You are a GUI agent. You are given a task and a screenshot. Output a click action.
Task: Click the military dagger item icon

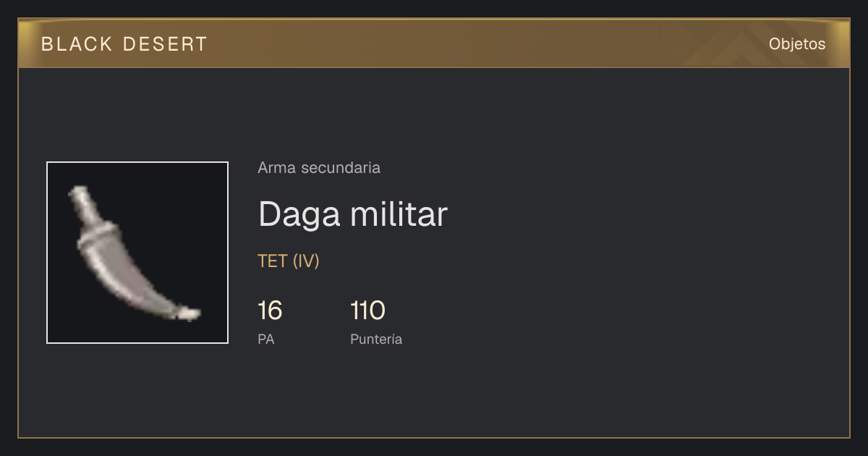(134, 253)
